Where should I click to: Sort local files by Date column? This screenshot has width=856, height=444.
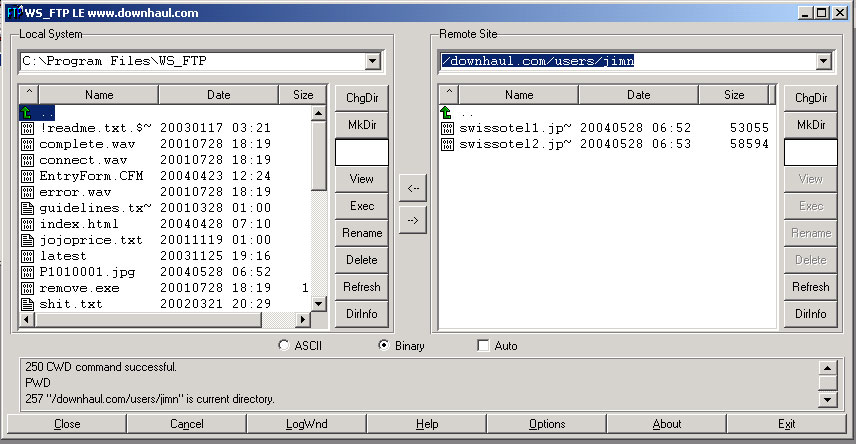click(218, 94)
